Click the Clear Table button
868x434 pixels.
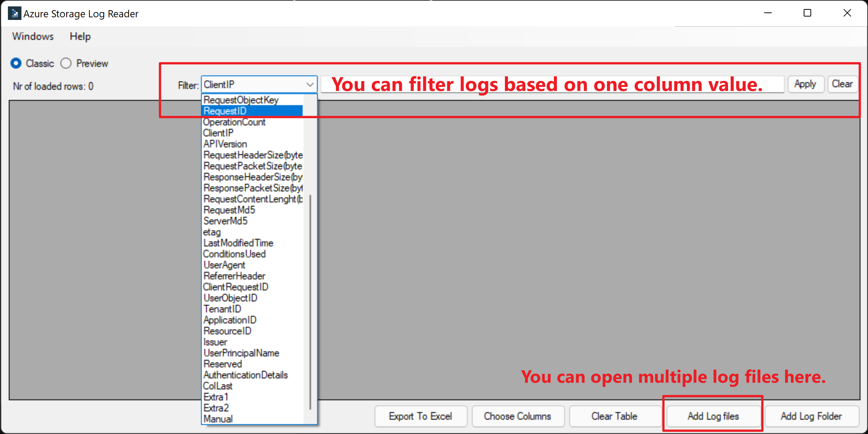click(x=614, y=416)
